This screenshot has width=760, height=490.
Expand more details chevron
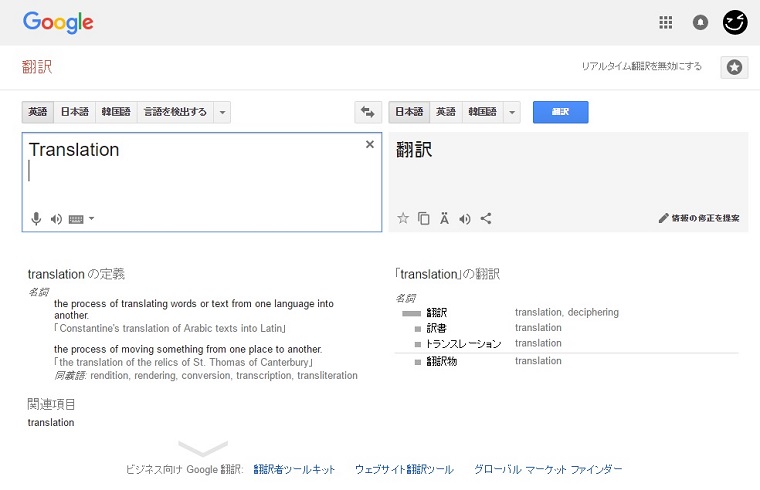203,448
